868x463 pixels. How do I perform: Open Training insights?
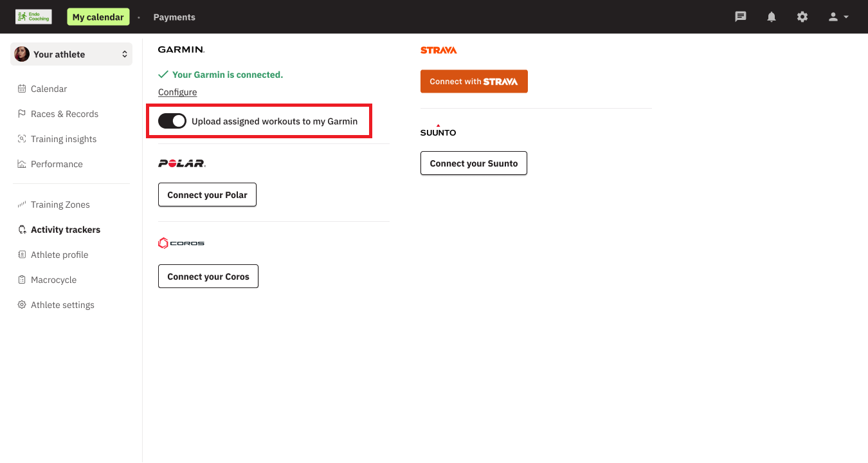coord(64,139)
